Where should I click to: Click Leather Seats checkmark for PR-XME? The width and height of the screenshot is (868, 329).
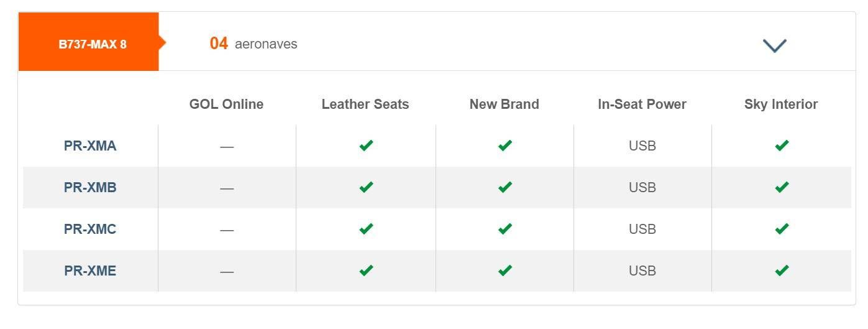pyautogui.click(x=366, y=271)
